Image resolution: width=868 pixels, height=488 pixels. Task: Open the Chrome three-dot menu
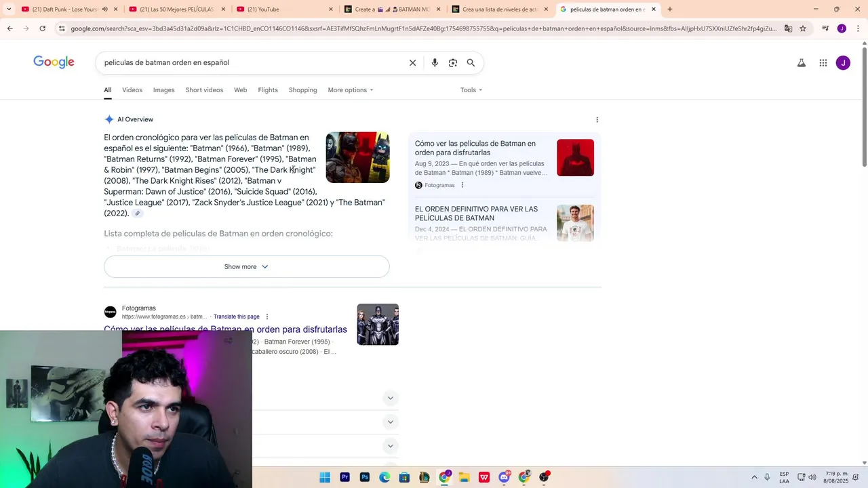pos(856,28)
